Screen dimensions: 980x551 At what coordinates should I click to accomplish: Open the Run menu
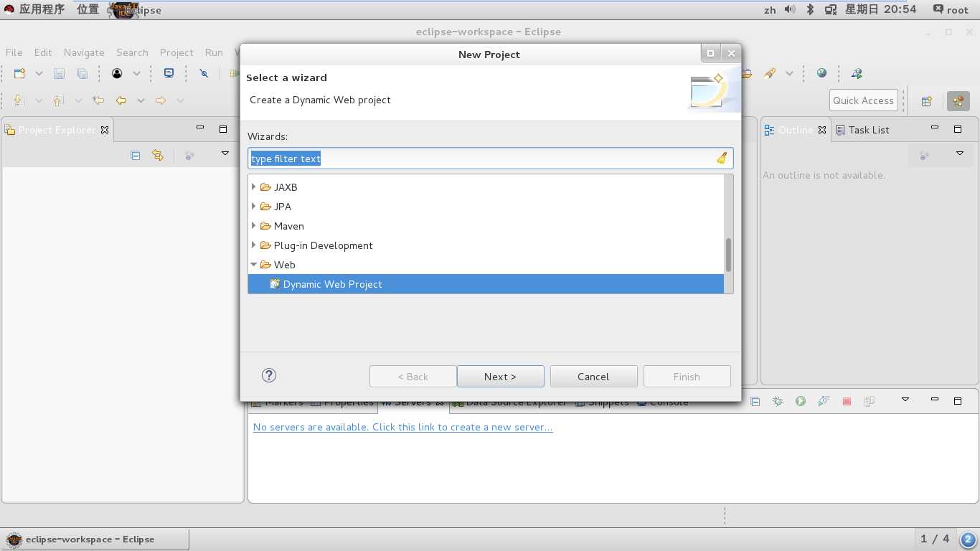[214, 52]
